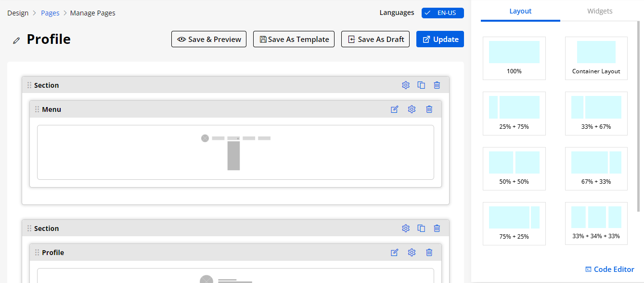This screenshot has height=283, width=644.
Task: Go to Pages in breadcrumb
Action: 50,13
